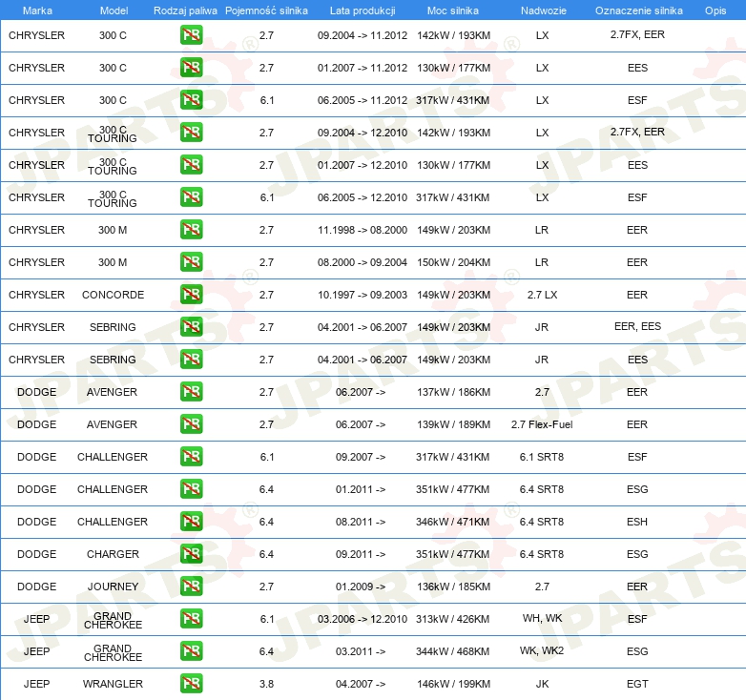
Task: Click the fuel icon in the JOURNEY row
Action: click(x=191, y=586)
